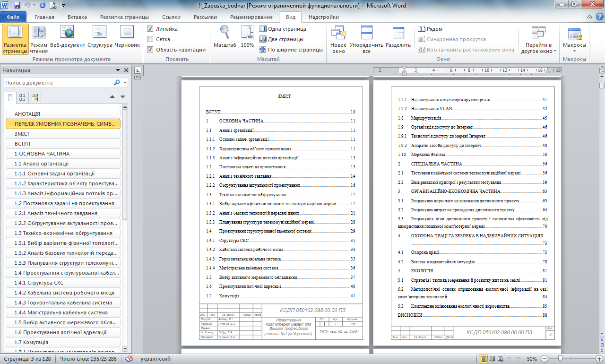Go to next heading arrow in navigation
Viewport: 605px width, 364px height.
123,97
